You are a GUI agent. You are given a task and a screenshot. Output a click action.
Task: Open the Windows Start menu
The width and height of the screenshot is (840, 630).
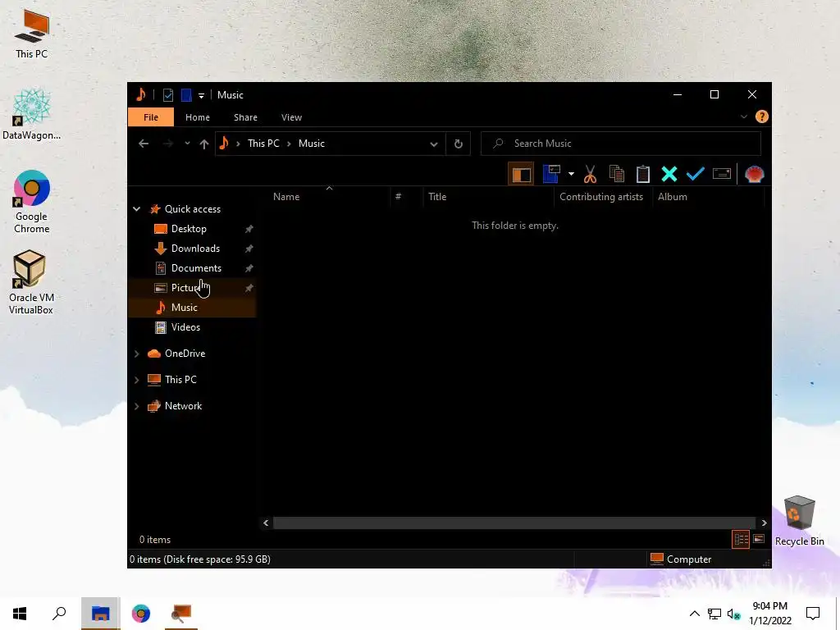click(x=20, y=614)
